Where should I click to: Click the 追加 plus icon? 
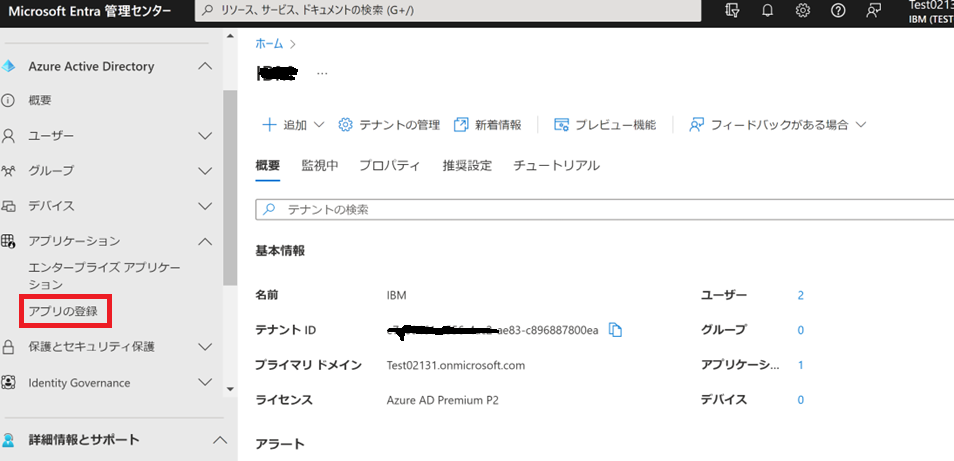pos(269,125)
